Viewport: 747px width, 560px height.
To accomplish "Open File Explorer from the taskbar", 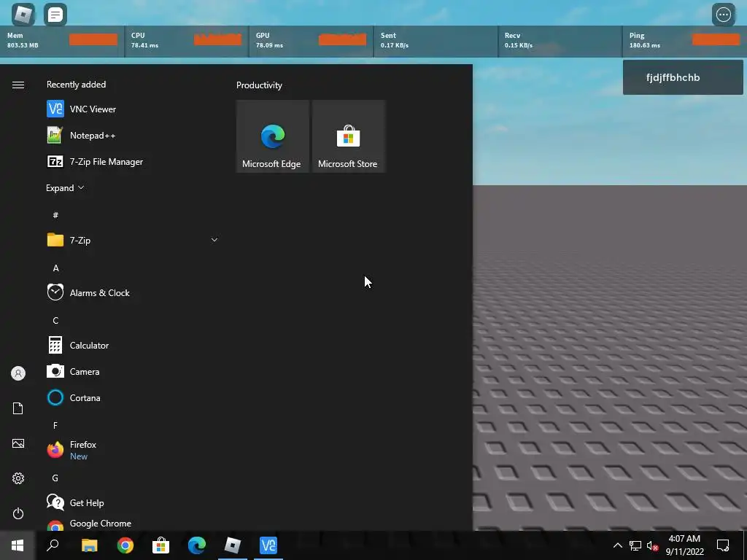I will click(89, 545).
